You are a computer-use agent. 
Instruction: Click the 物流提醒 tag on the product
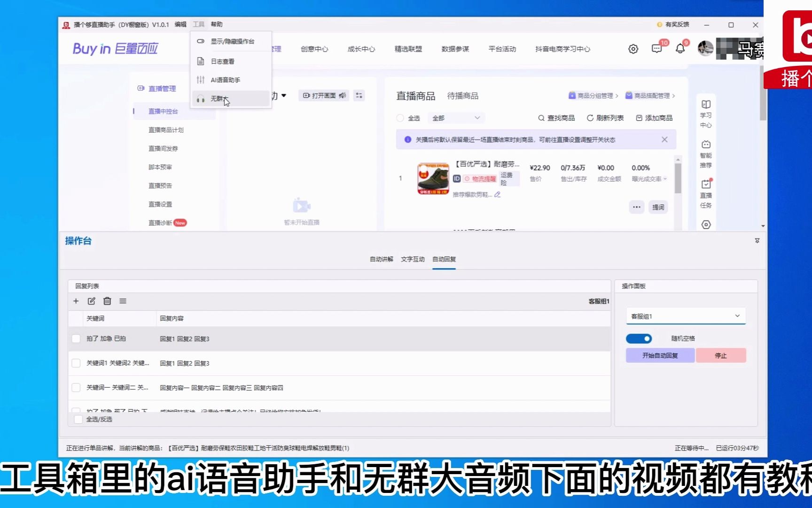point(480,179)
